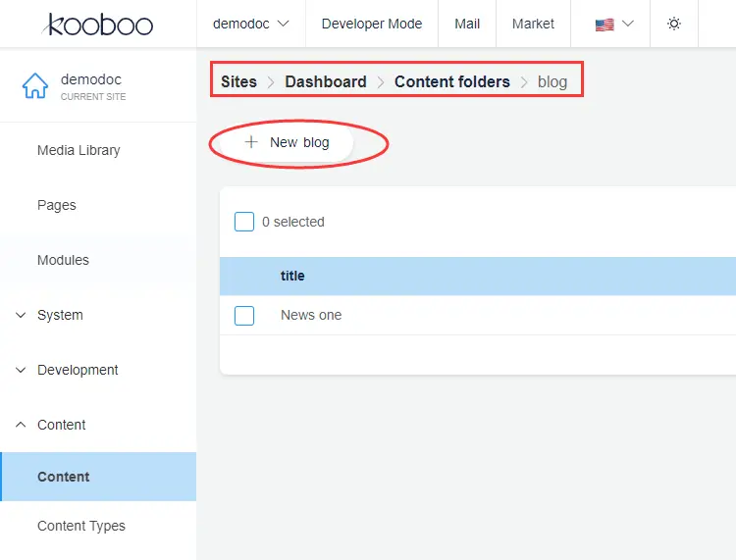Tick the select-all checkbox beside 0 selected
This screenshot has width=736, height=560.
click(244, 222)
